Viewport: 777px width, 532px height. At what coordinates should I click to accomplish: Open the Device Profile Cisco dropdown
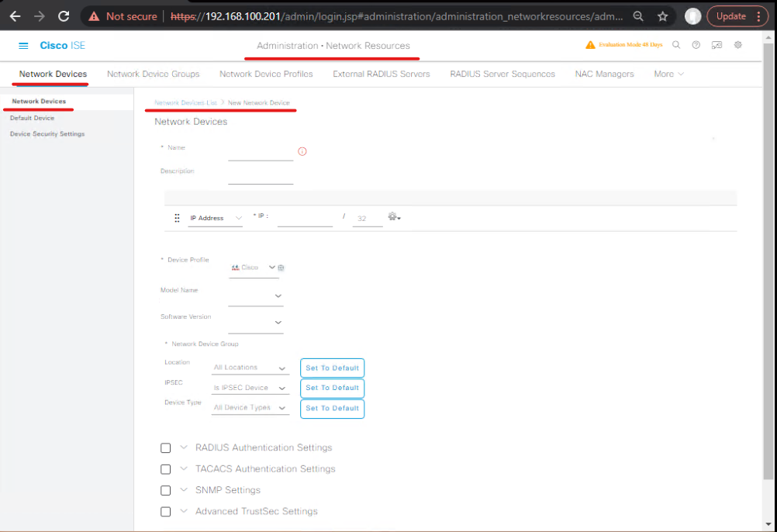(x=254, y=268)
